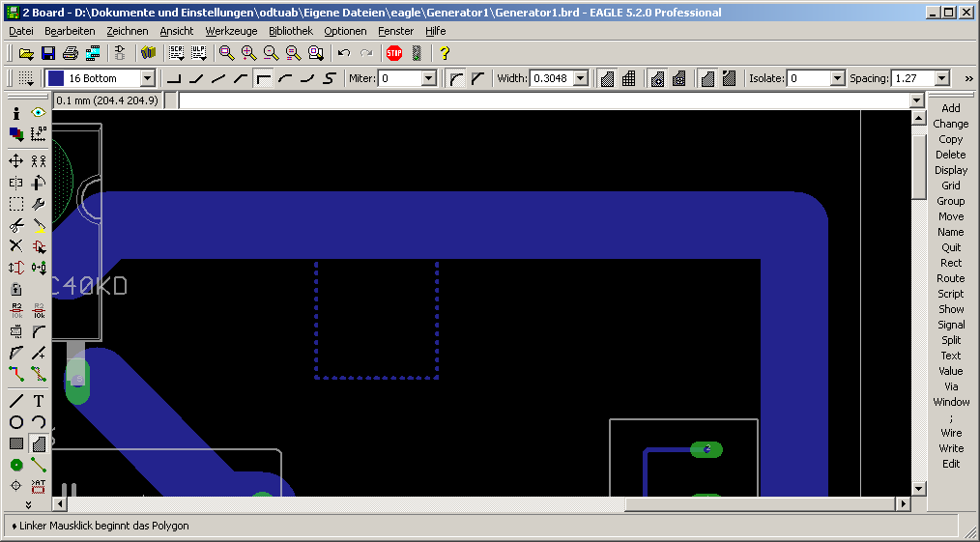This screenshot has width=980, height=542.
Task: Open the layer dropdown 16 Bottom
Action: tap(148, 78)
